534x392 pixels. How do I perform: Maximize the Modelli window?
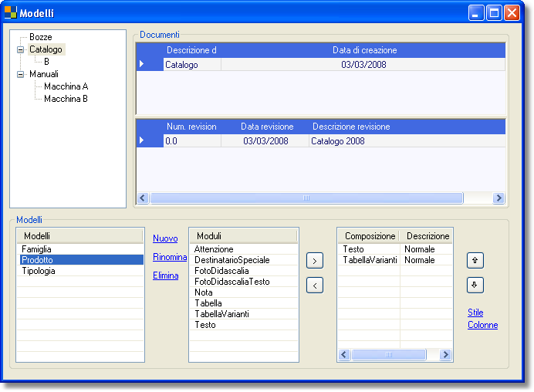coord(494,13)
